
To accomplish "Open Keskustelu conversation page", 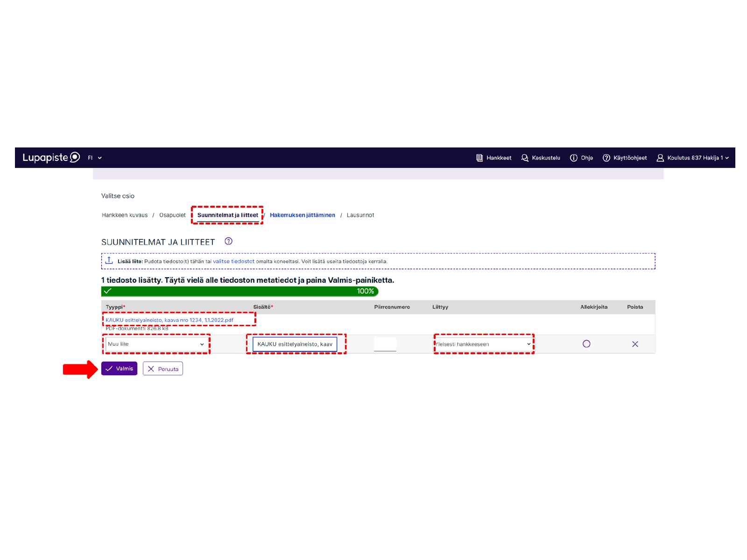I will [x=541, y=158].
